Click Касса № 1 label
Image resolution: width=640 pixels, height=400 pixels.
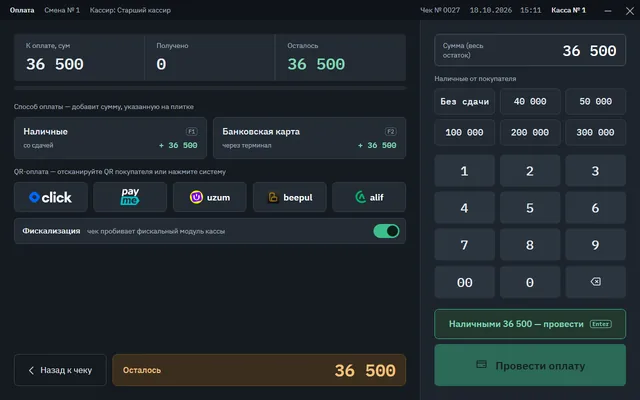click(569, 10)
